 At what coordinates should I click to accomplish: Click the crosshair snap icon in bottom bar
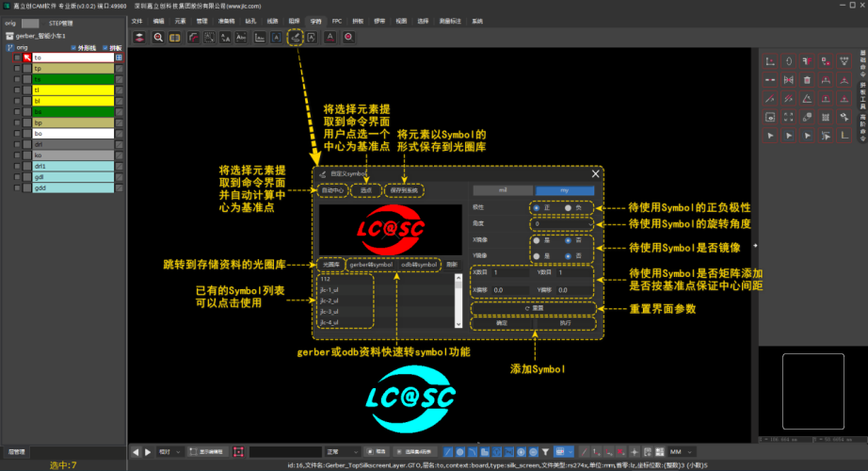[635, 452]
